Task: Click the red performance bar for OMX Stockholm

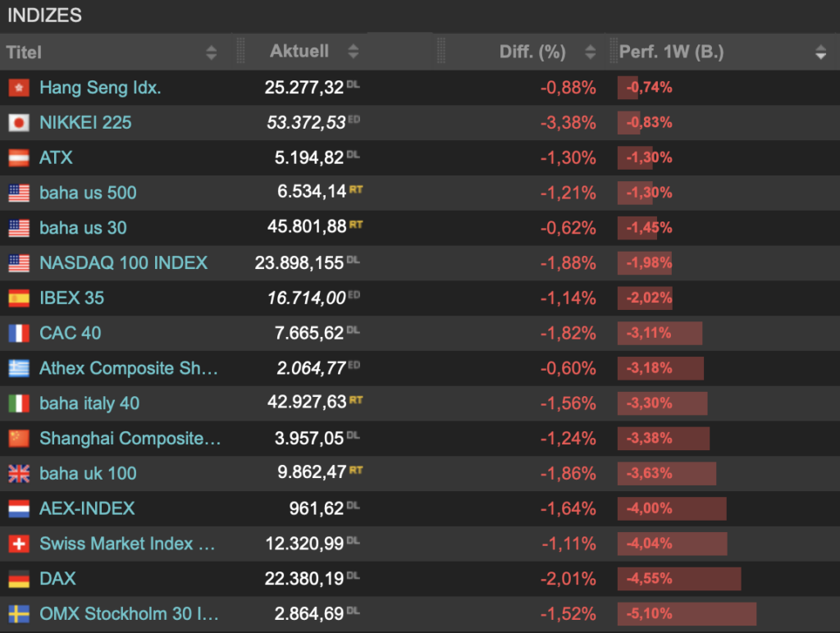Action: [687, 613]
